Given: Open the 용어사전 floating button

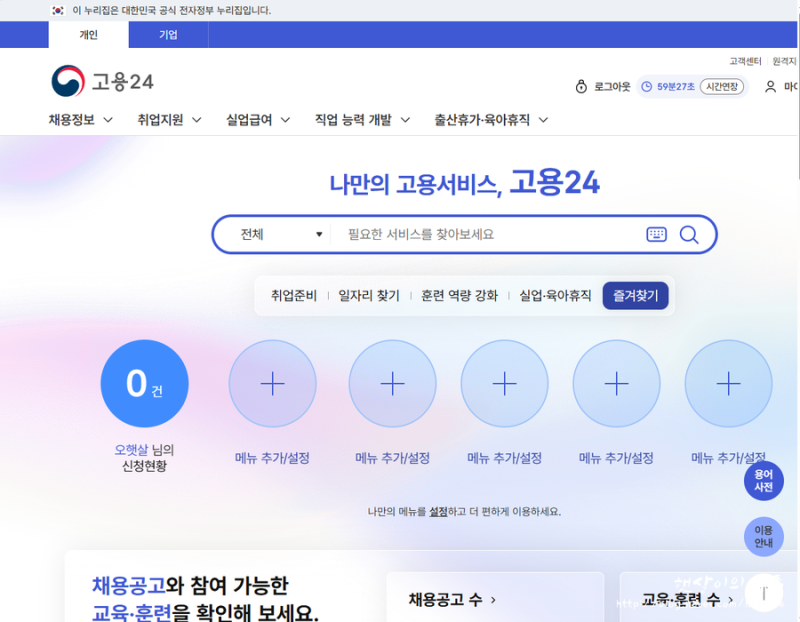Looking at the screenshot, I should tap(763, 481).
